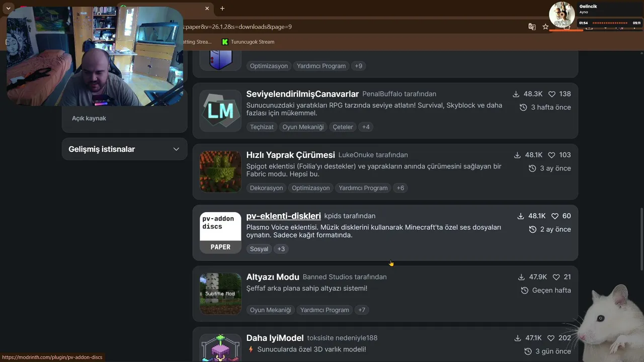Viewport: 644px width, 362px height.
Task: Bookmark this page with the star icon
Action: (545, 27)
